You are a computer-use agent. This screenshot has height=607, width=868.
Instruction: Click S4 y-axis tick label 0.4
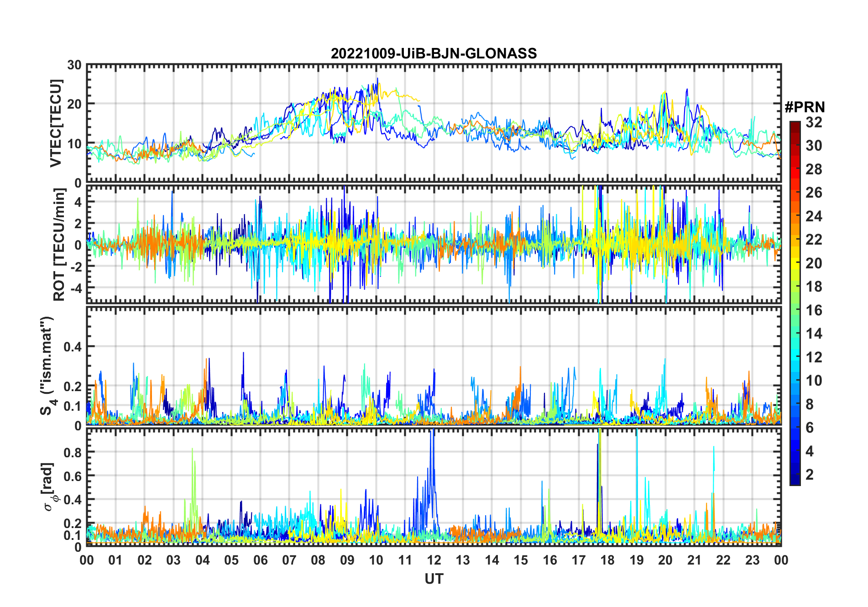[73, 347]
